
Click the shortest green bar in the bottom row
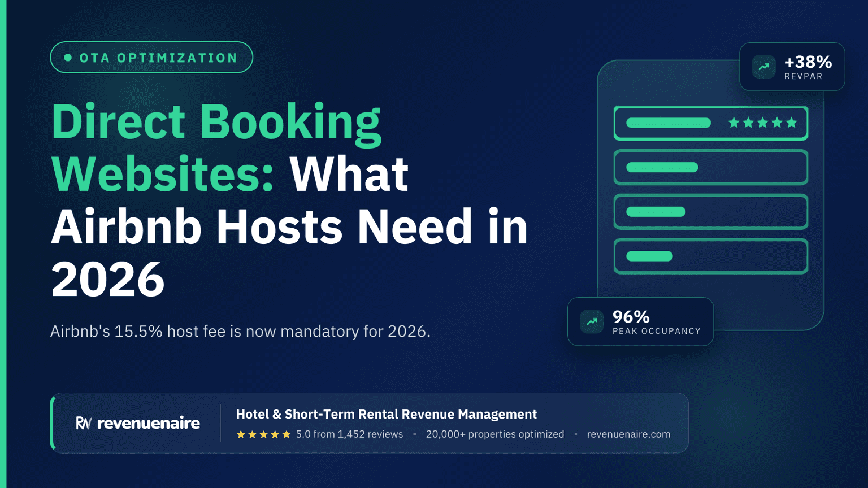click(649, 256)
